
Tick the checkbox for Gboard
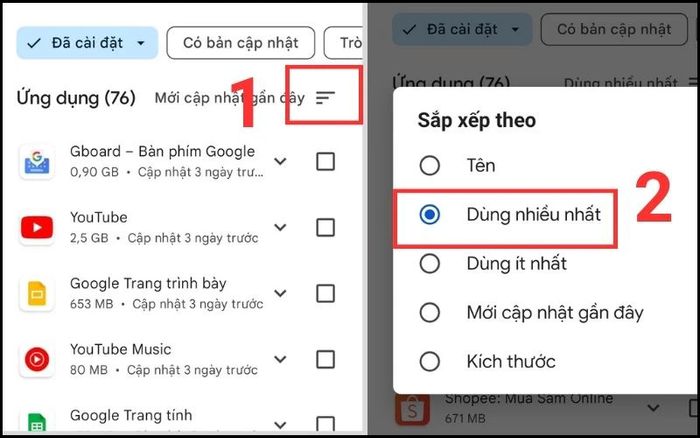(325, 162)
